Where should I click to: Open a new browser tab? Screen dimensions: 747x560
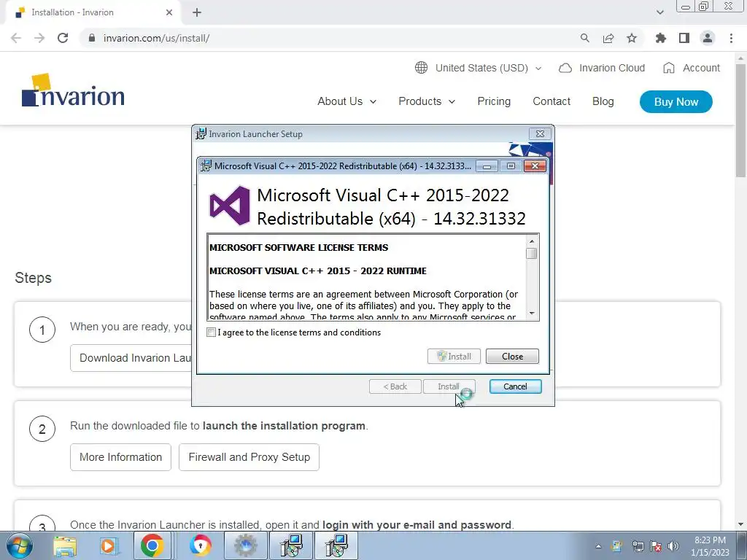coord(197,12)
